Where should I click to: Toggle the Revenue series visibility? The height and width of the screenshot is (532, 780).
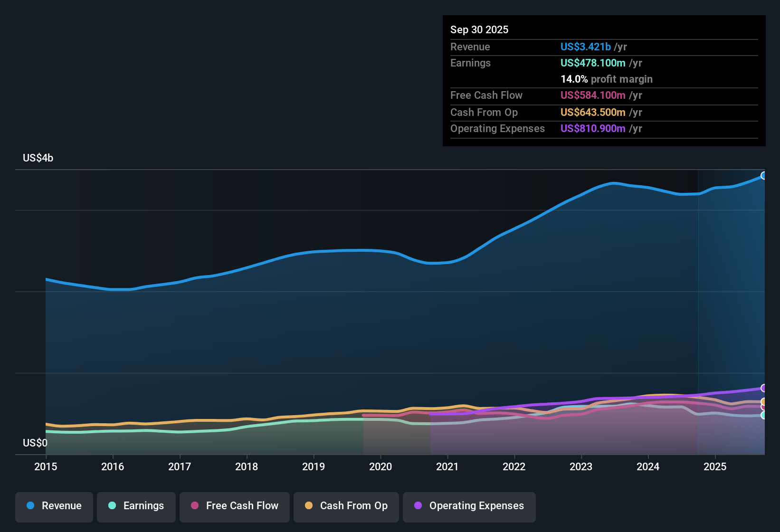pos(54,506)
